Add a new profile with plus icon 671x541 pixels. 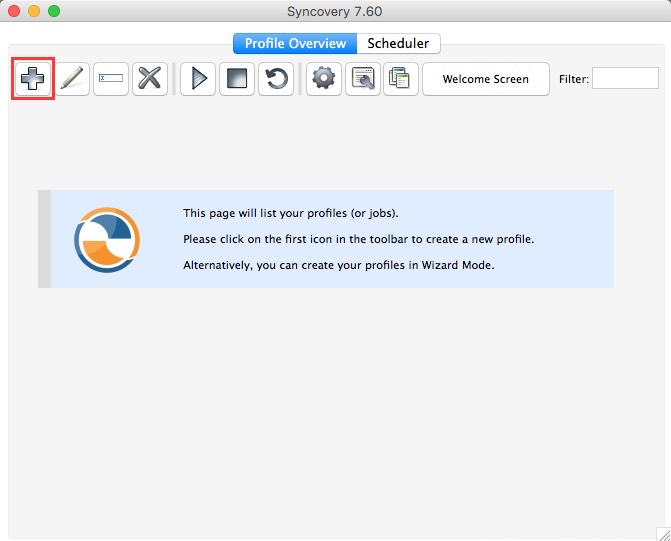click(33, 79)
